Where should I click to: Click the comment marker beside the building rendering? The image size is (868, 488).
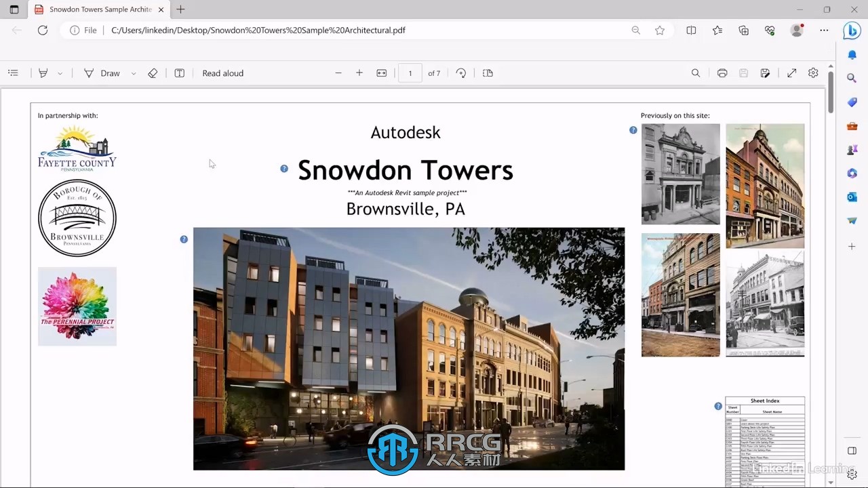tap(184, 239)
